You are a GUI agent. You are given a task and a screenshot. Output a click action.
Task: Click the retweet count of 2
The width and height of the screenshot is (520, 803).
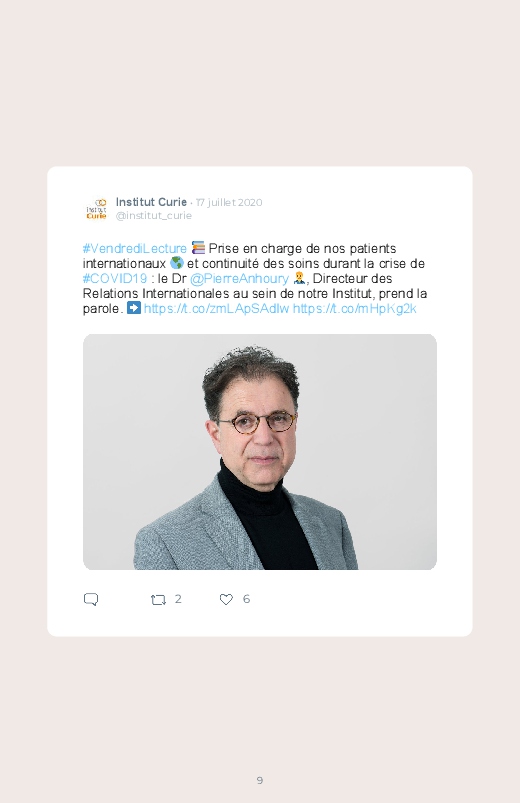click(x=178, y=599)
